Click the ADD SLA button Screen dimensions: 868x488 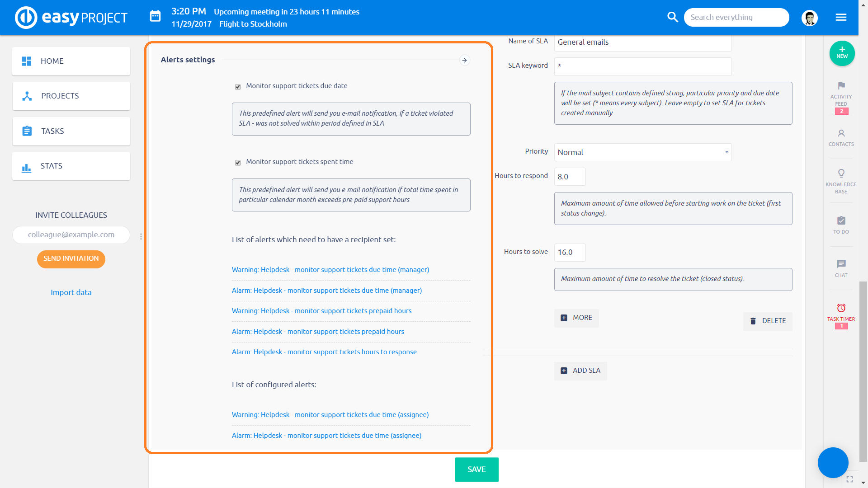click(x=580, y=371)
